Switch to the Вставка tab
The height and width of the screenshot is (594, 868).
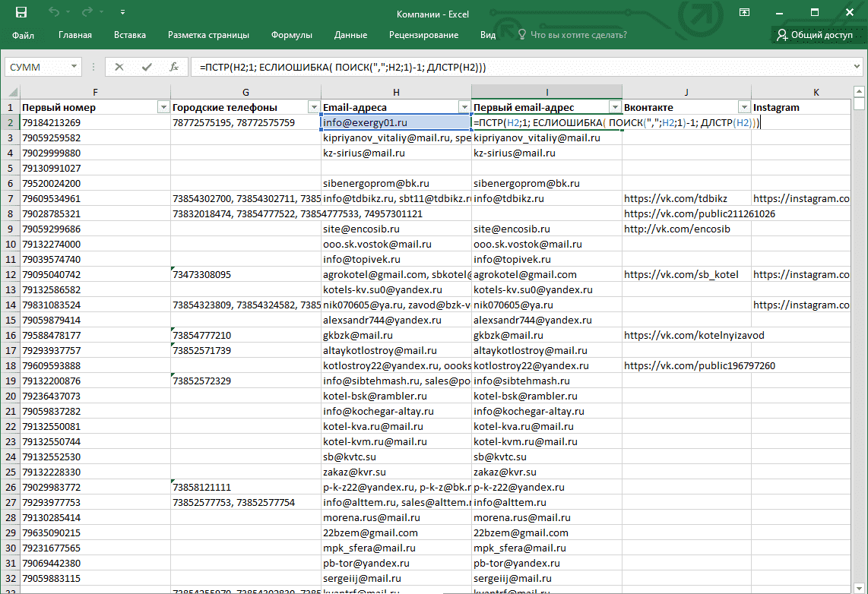[130, 35]
